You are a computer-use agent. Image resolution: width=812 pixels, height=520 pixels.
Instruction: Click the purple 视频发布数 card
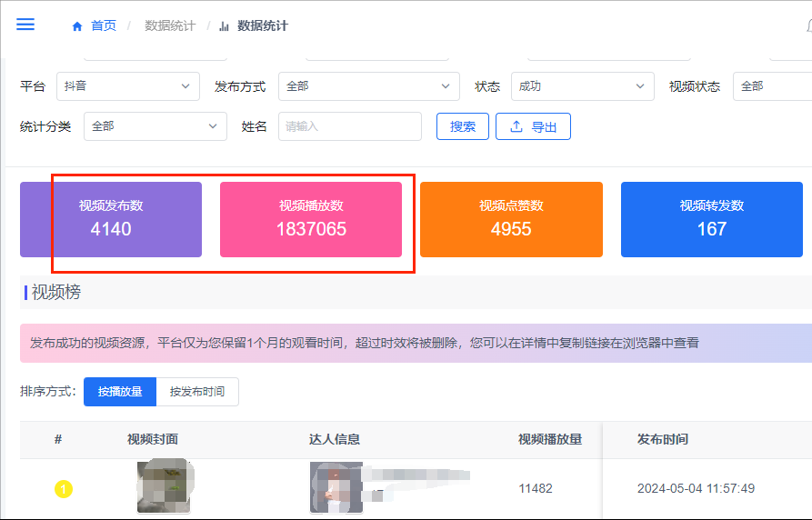tap(111, 219)
